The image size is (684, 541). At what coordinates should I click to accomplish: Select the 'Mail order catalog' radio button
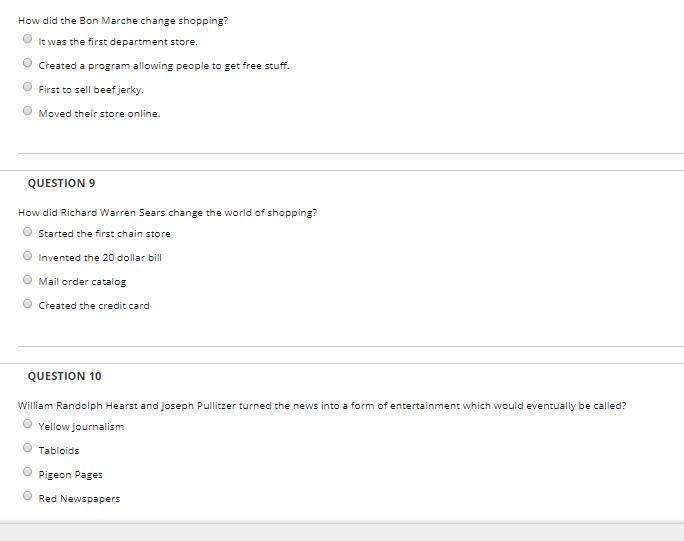click(27, 280)
